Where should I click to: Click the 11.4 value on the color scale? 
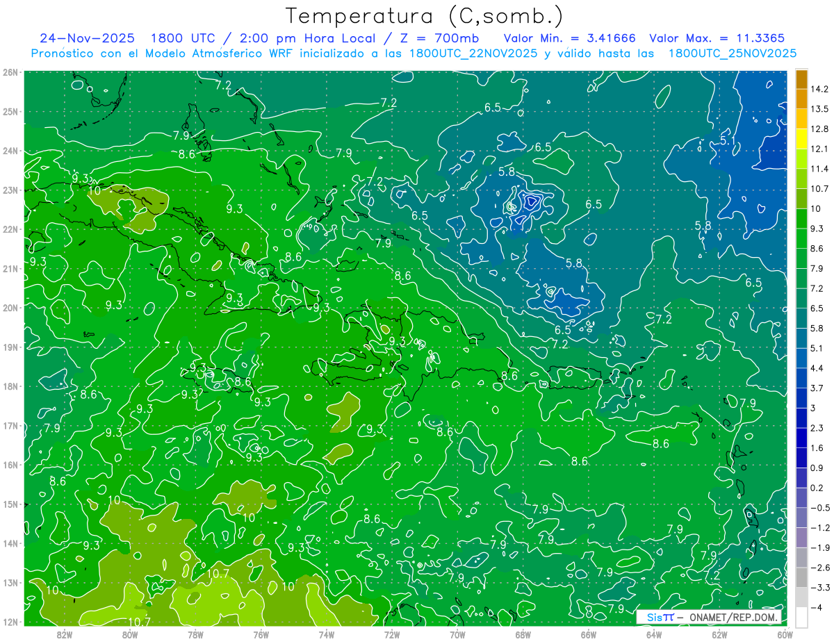(x=819, y=169)
